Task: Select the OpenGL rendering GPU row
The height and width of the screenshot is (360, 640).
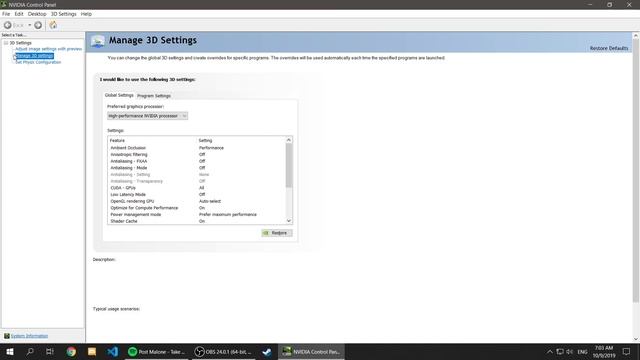Action: pyautogui.click(x=197, y=201)
